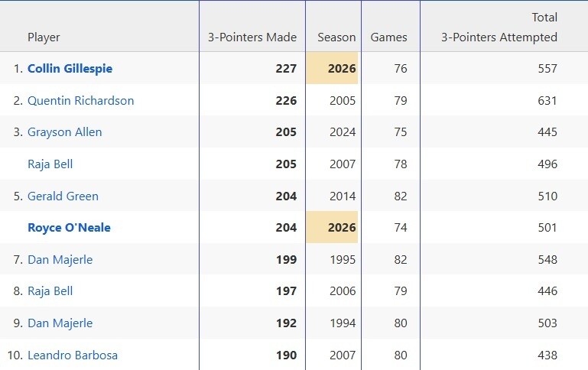Open Dan Majerle's 1994 season entry link
The image size is (588, 370).
pyautogui.click(x=60, y=323)
